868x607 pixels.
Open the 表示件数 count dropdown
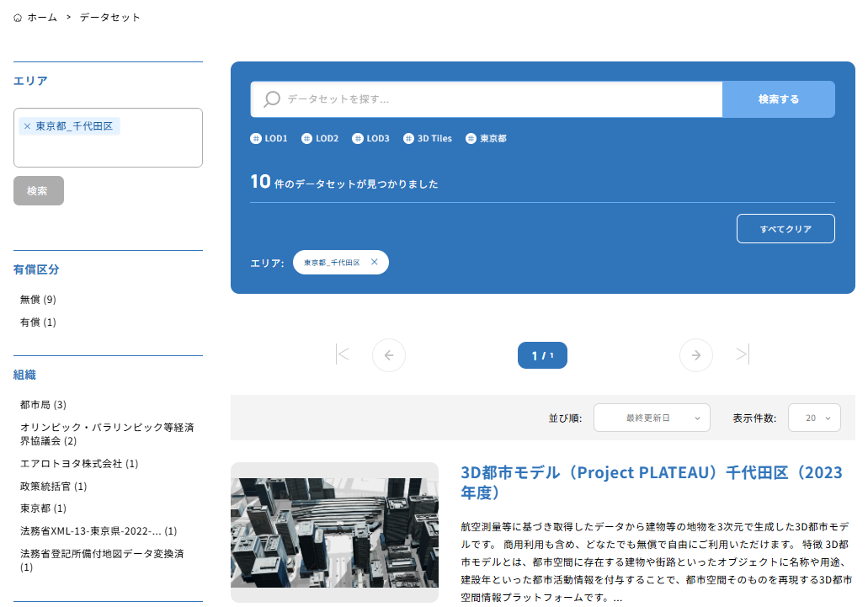pos(814,418)
